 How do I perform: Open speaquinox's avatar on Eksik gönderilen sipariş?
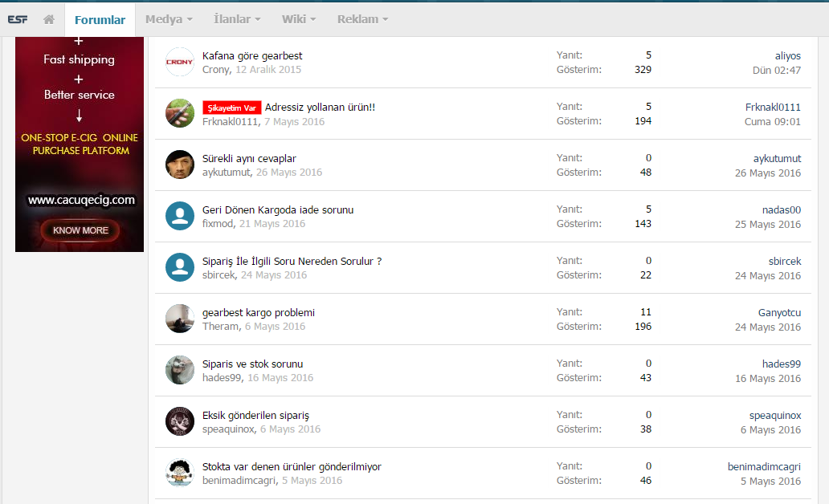tap(180, 421)
